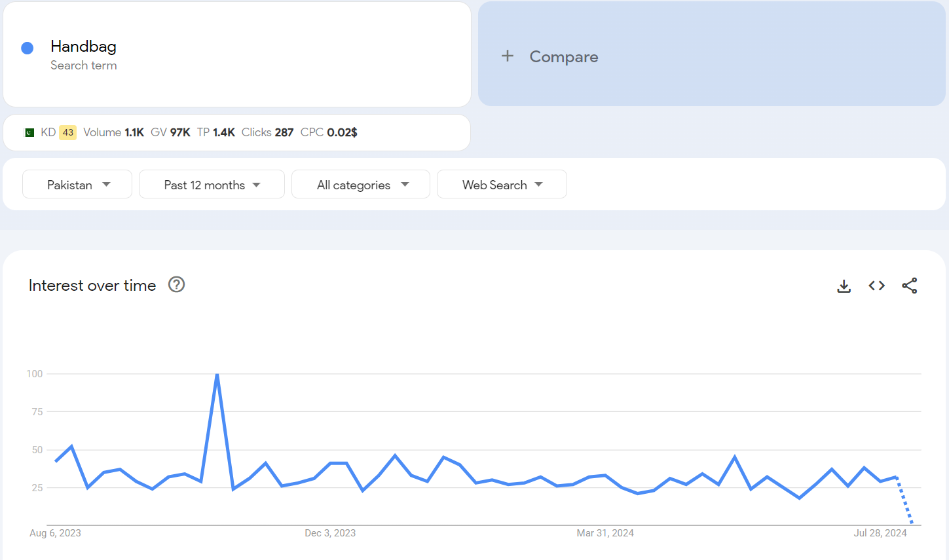Click the Dec 3, 2023 axis label

(330, 533)
